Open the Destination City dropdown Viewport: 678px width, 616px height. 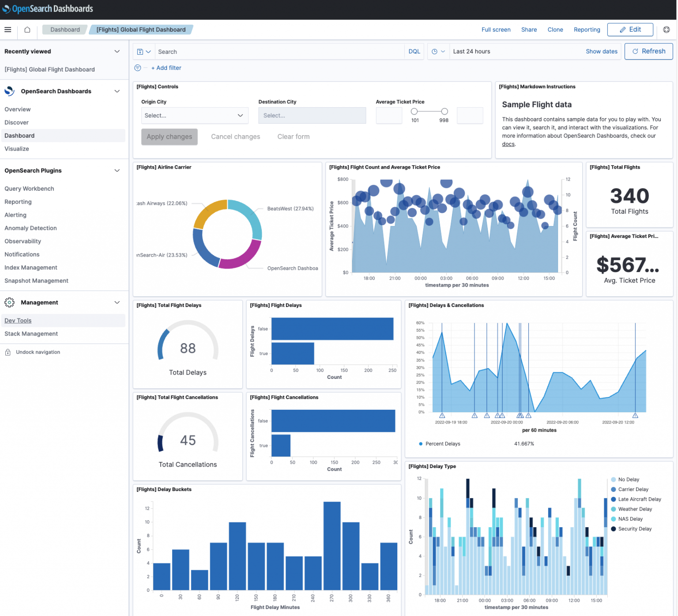[312, 115]
